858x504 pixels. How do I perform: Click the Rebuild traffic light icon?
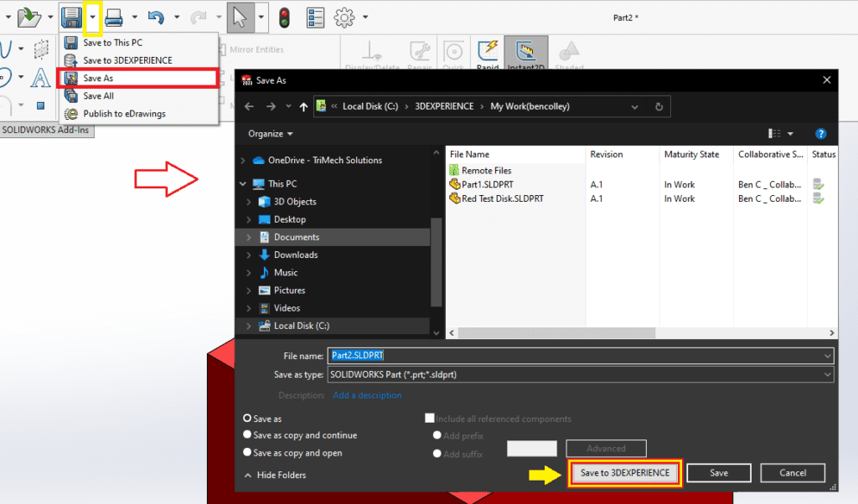[x=284, y=18]
